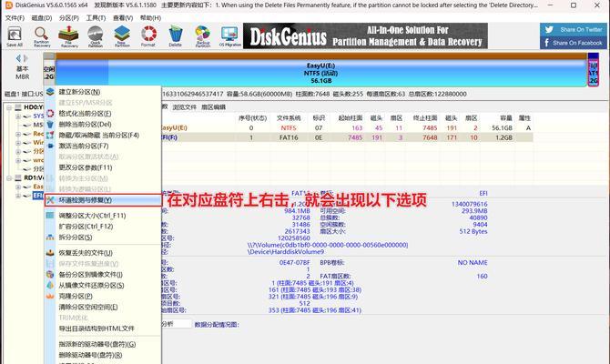The height and width of the screenshot is (364, 610).
Task: Choose 恢复丢失的文件(U) from the context menu
Action: 103,253
